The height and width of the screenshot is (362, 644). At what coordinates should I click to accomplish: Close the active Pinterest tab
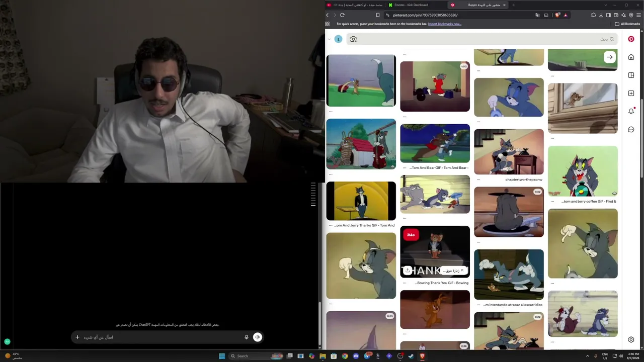(504, 5)
